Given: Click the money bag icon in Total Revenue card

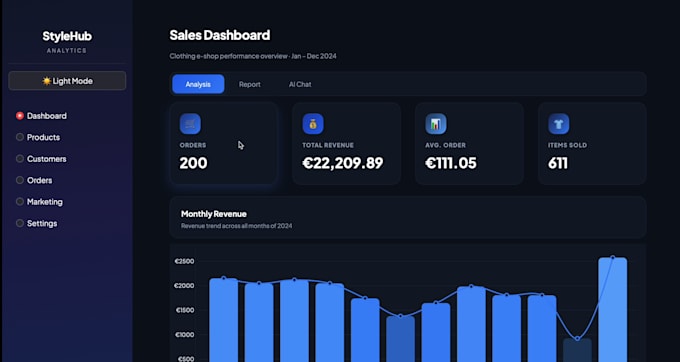Looking at the screenshot, I should coord(313,124).
